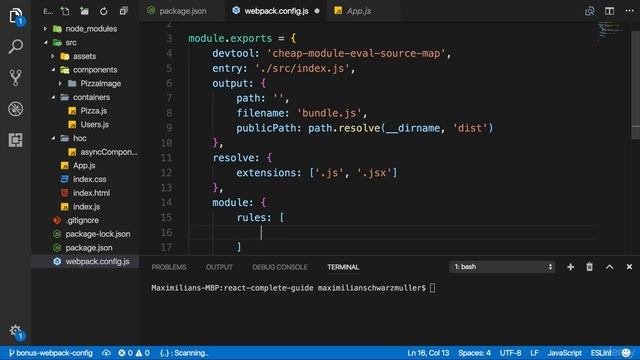Open the OUTPUT panel tab

point(219,267)
